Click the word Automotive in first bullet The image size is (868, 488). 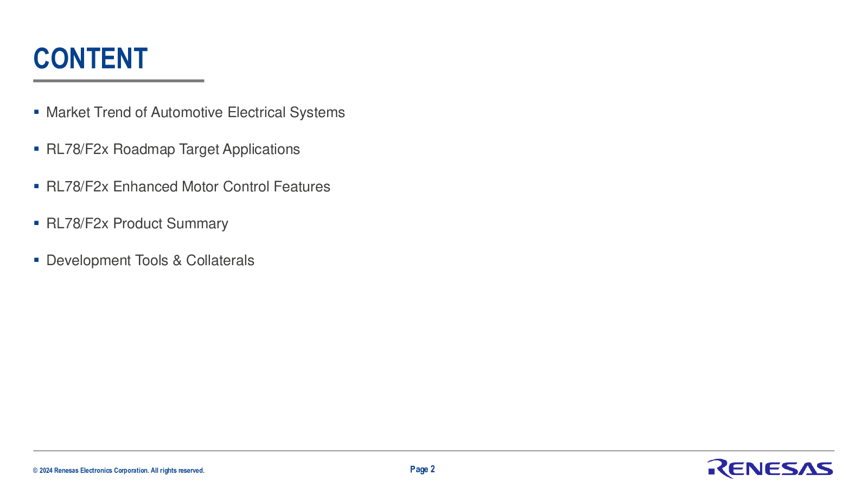pyautogui.click(x=187, y=112)
